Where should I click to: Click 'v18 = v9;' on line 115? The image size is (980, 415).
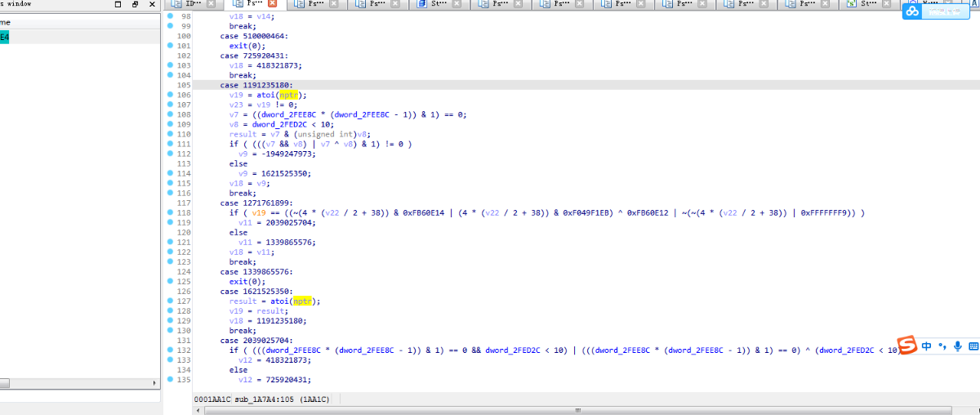click(248, 183)
